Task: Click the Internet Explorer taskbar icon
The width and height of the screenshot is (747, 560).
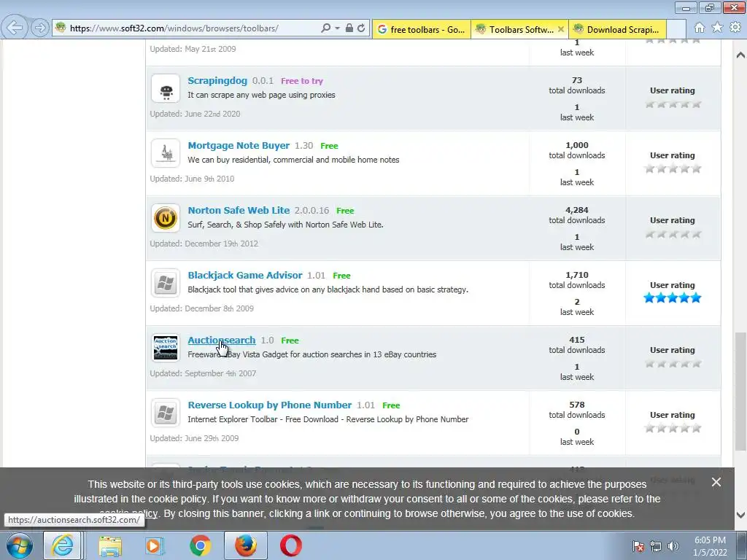Action: click(63, 545)
